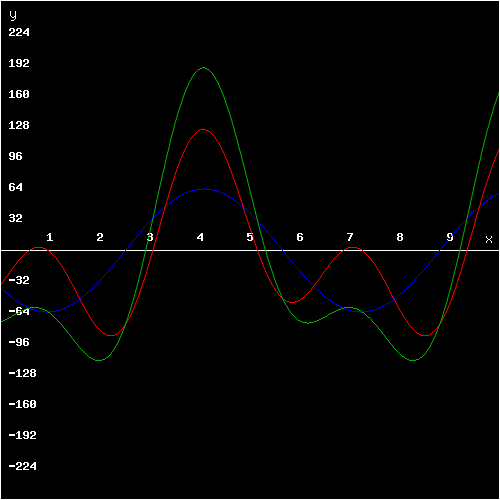This screenshot has width=500, height=500.
Task: Click the x-axis tick label 6
Action: coord(300,237)
